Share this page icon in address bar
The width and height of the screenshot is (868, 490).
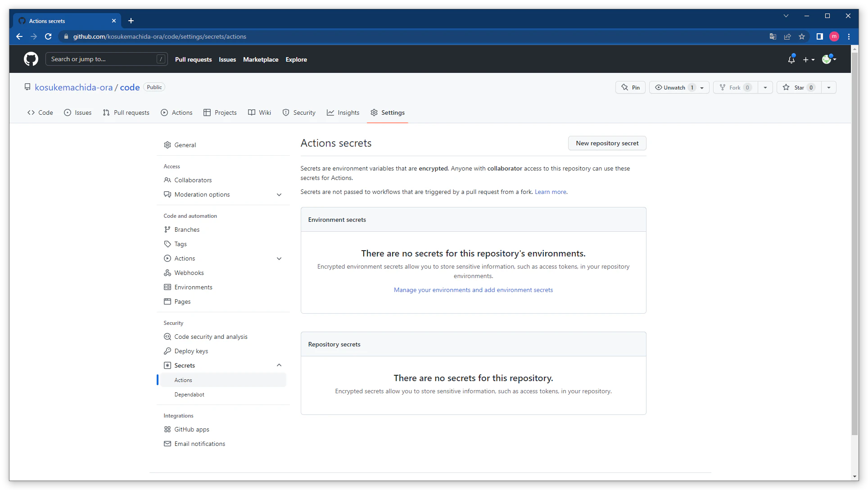(x=787, y=36)
